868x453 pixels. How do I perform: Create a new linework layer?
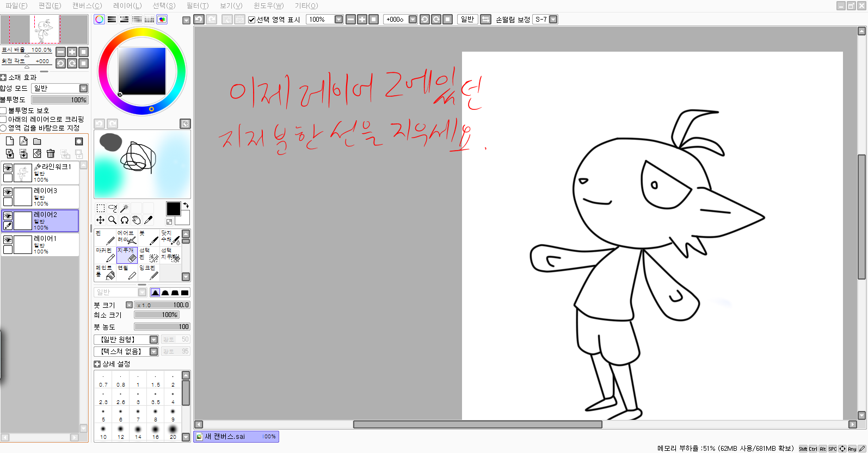[23, 141]
